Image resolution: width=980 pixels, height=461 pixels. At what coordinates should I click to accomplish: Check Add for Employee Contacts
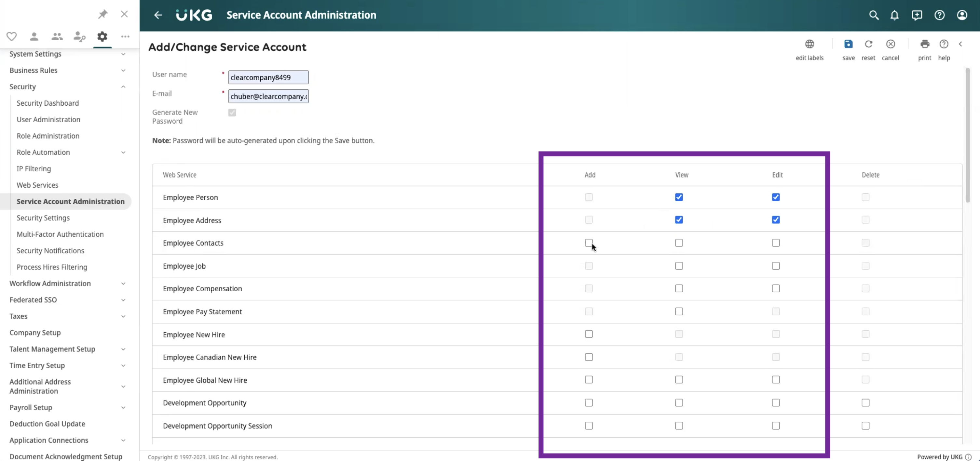(x=589, y=243)
